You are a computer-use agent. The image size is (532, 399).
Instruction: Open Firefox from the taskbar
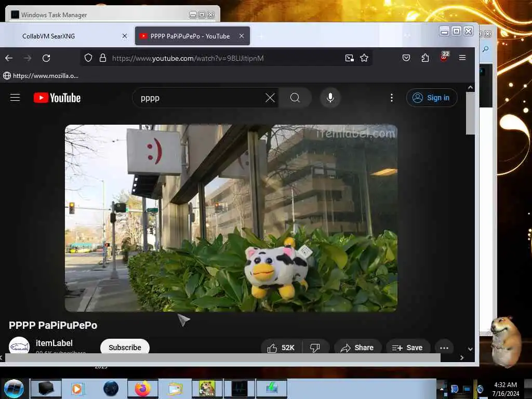pyautogui.click(x=143, y=389)
